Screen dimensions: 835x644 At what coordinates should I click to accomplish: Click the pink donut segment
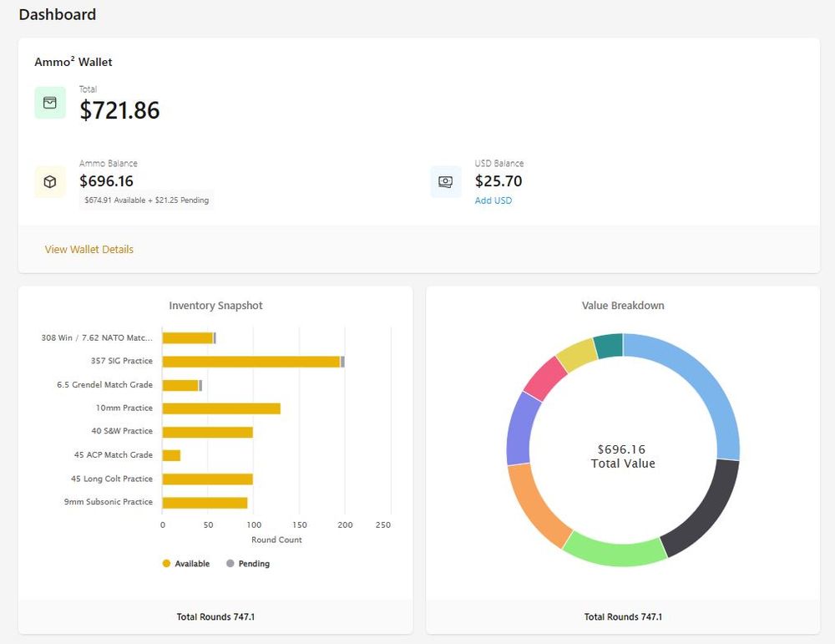point(544,377)
